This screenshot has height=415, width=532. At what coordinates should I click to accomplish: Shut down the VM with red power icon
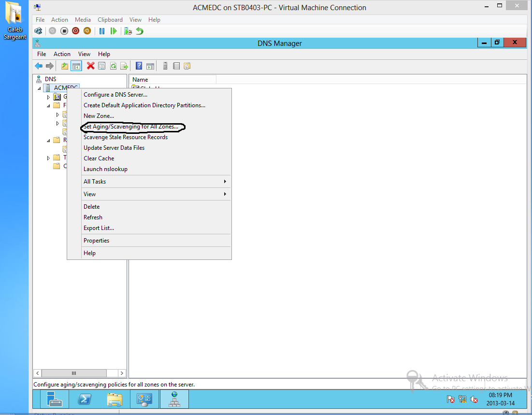tap(76, 31)
